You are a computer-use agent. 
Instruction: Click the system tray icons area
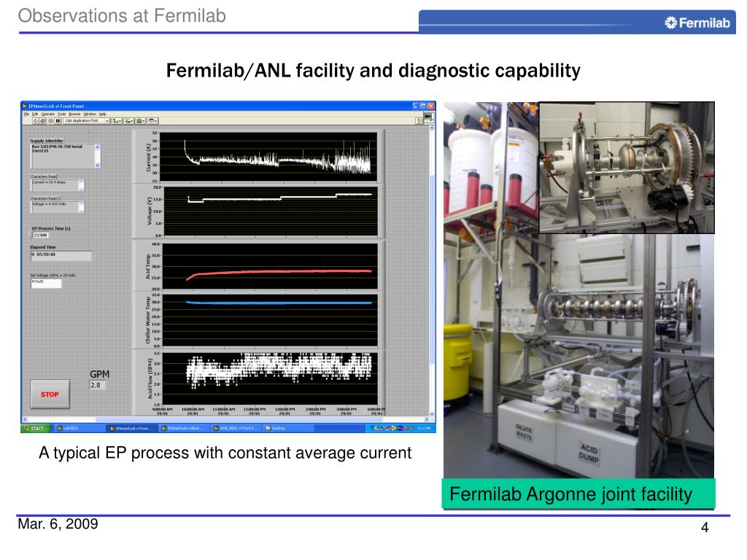(393, 429)
